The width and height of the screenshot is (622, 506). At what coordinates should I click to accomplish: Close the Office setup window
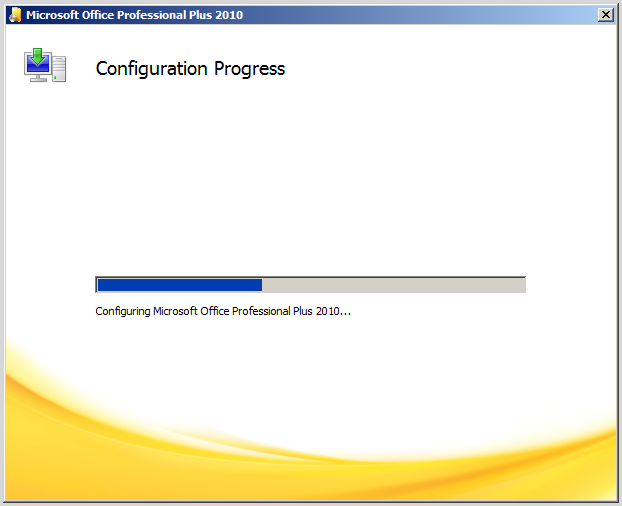point(605,15)
